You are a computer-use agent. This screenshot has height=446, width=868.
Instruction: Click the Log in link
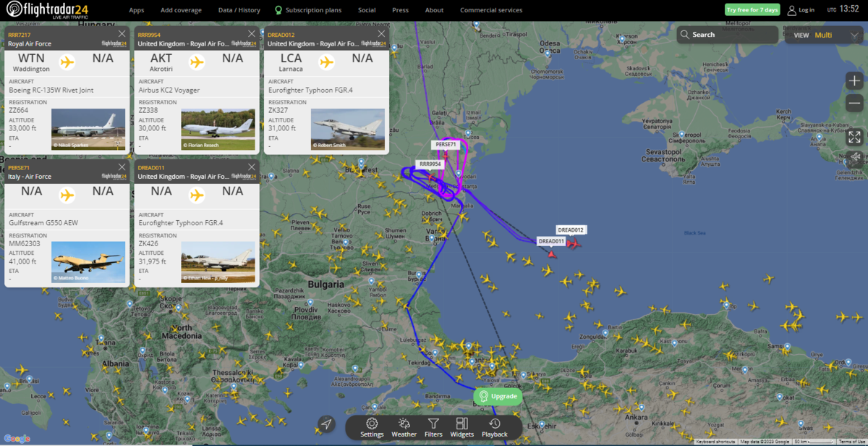pos(807,10)
